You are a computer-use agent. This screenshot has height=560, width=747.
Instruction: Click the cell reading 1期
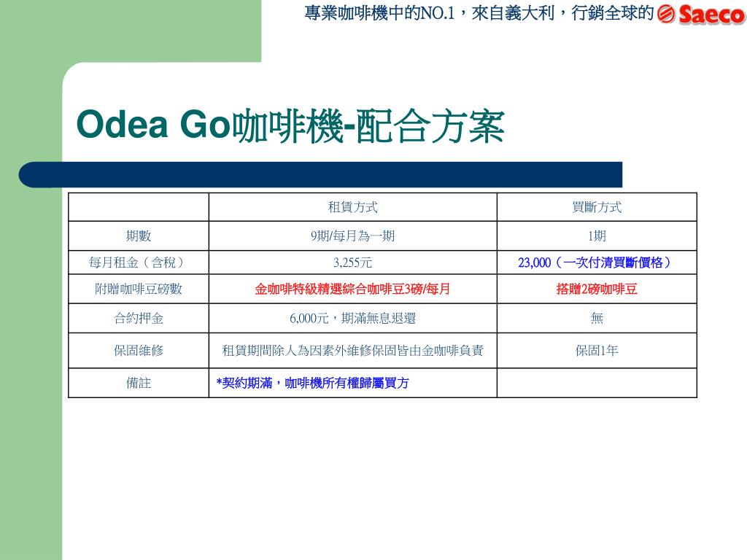tap(597, 236)
